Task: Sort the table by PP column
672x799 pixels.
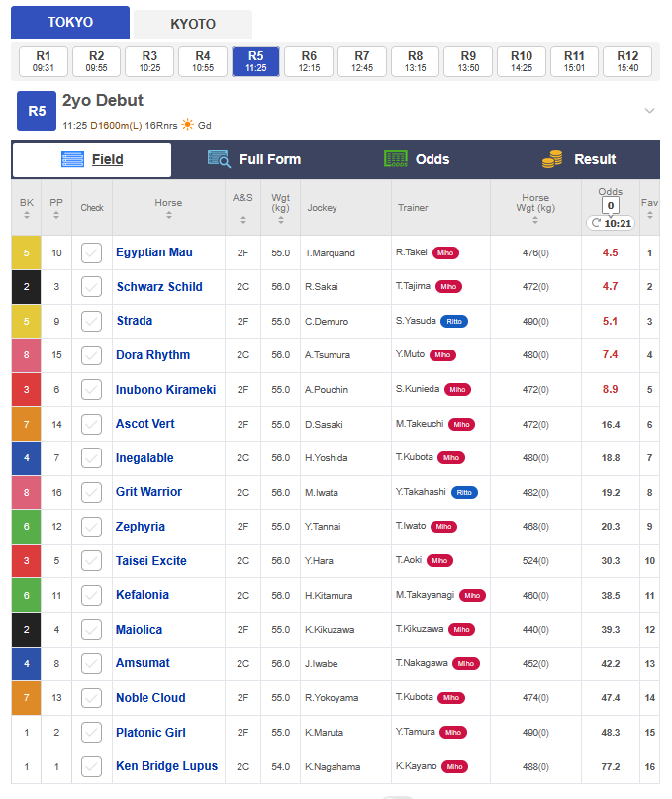Action: [x=56, y=216]
